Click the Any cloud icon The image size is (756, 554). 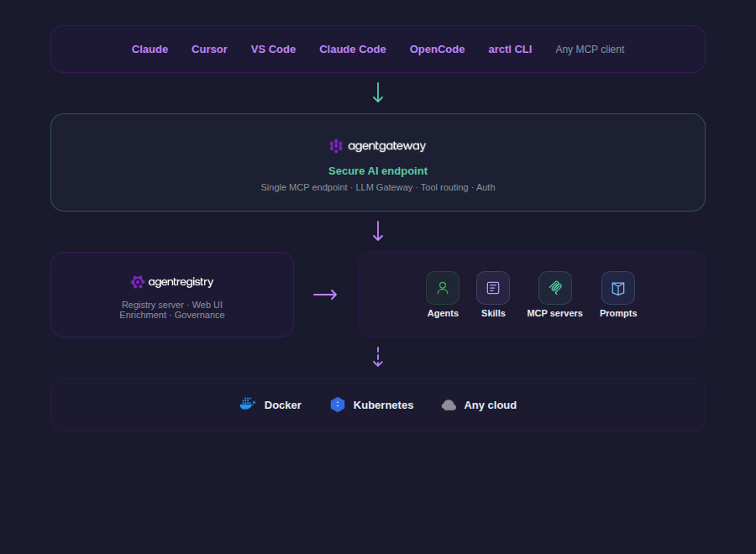click(x=449, y=405)
